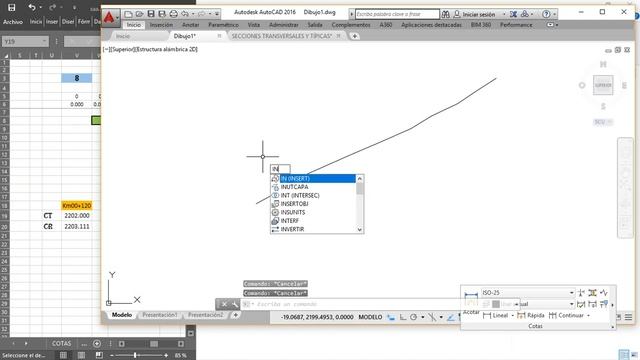Add a new sheet in Excel with plus icon
This screenshot has width=640, height=360.
97,344
